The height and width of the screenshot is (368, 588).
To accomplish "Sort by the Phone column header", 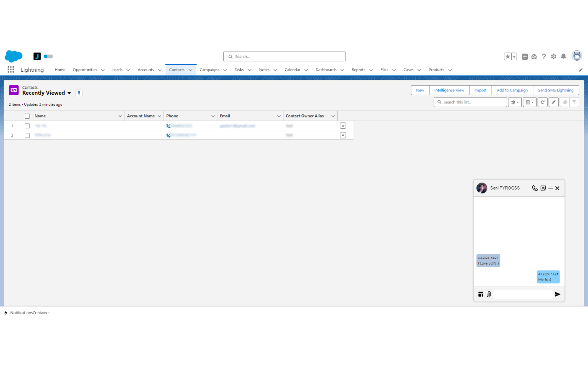I will 172,116.
